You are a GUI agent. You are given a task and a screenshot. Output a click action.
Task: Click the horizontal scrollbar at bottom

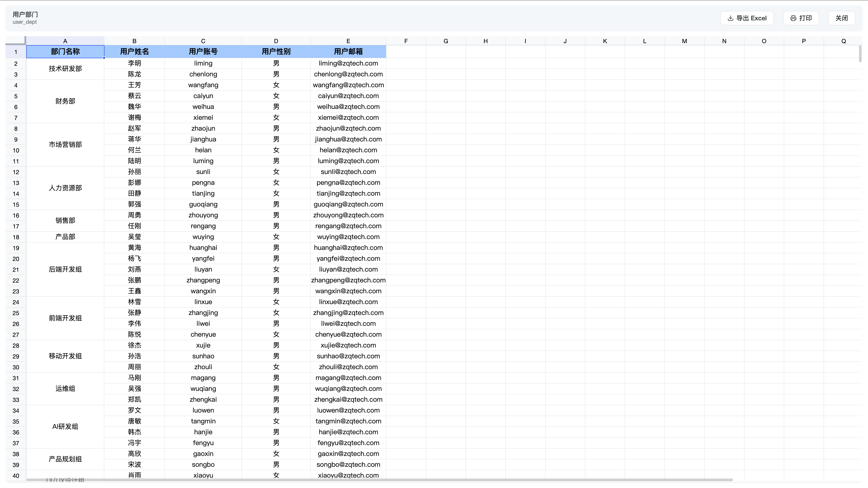point(380,480)
